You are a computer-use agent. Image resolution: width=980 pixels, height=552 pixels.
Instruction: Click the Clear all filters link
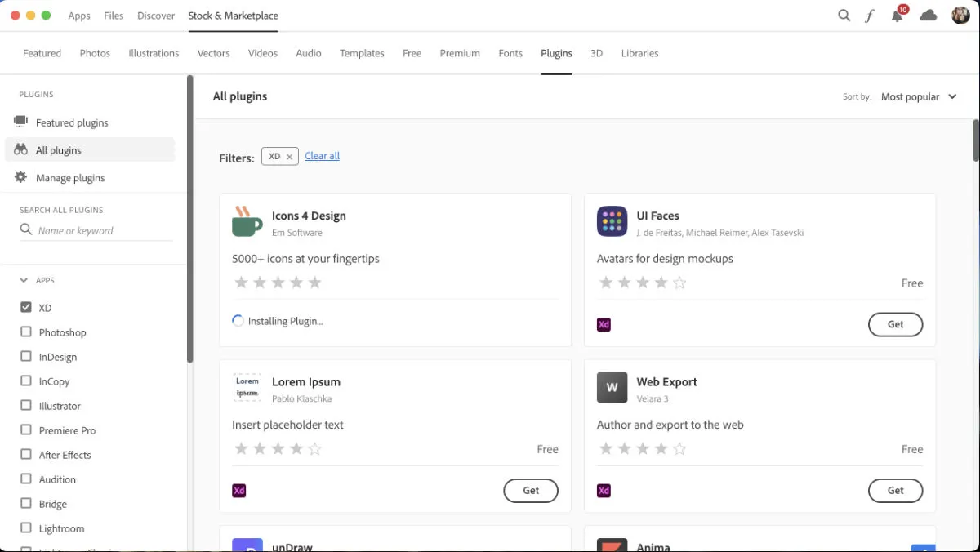click(x=322, y=155)
